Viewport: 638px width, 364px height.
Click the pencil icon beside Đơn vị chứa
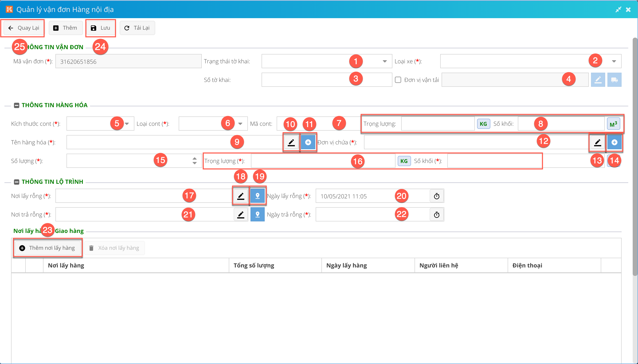(597, 142)
